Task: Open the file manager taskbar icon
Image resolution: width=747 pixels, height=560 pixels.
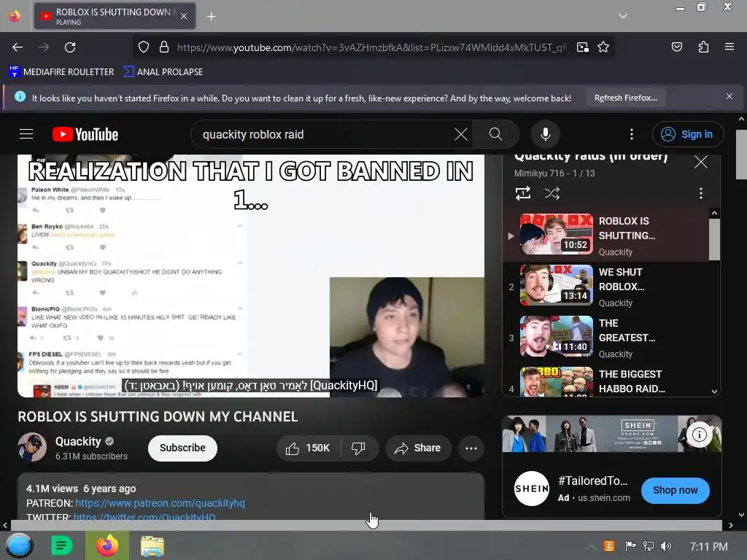Action: 152,545
